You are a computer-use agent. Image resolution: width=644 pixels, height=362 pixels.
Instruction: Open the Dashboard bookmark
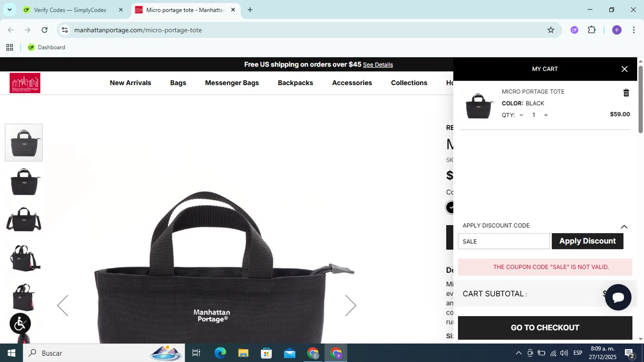pyautogui.click(x=46, y=48)
